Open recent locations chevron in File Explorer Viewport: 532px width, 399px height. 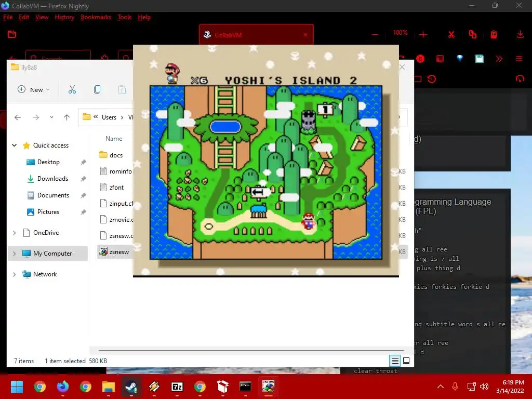click(x=51, y=117)
